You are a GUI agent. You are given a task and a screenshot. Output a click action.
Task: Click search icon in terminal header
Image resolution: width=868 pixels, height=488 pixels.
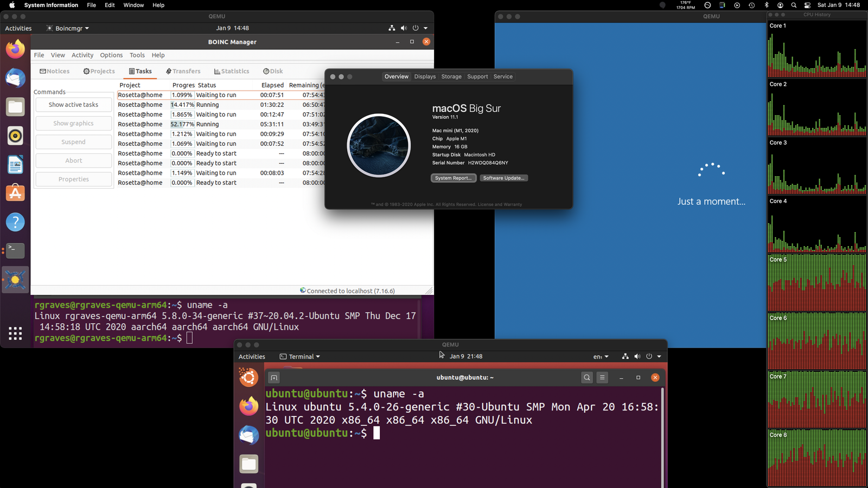pos(586,377)
